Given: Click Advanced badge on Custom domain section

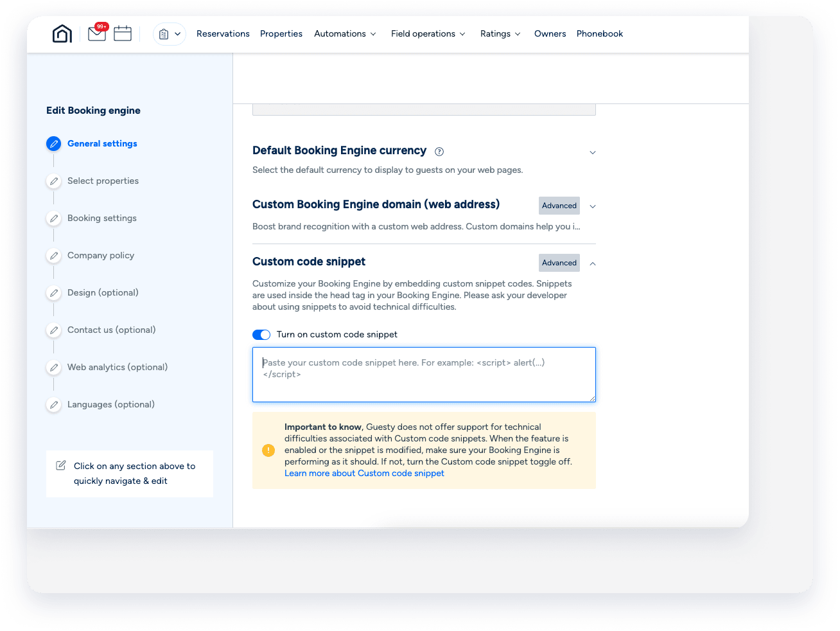Looking at the screenshot, I should point(559,206).
